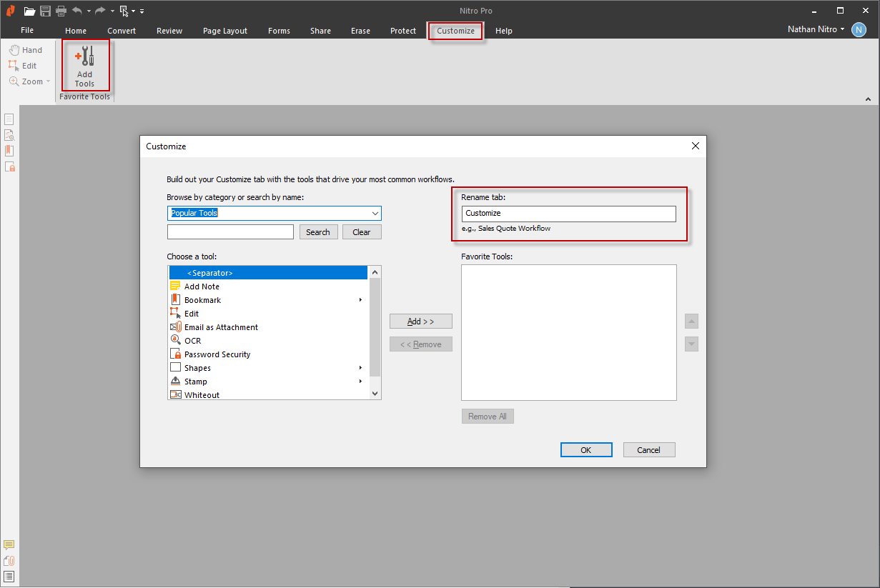
Task: Click the OK button
Action: point(585,450)
